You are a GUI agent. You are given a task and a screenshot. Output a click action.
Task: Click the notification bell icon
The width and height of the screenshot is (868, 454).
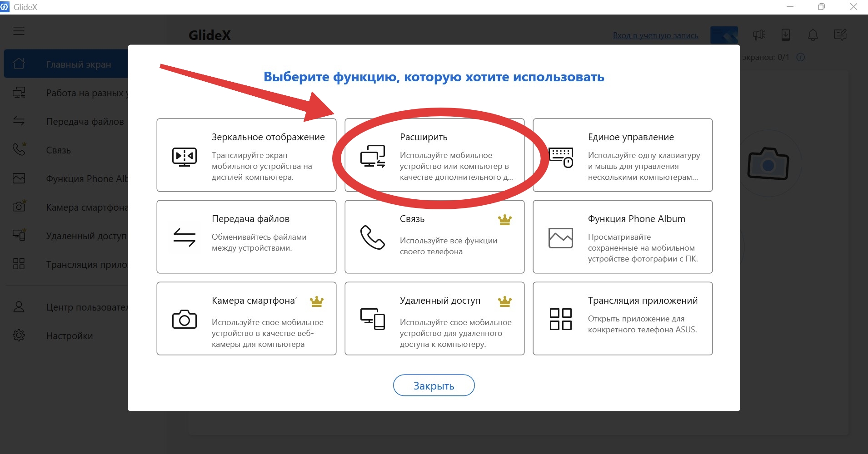pos(813,35)
